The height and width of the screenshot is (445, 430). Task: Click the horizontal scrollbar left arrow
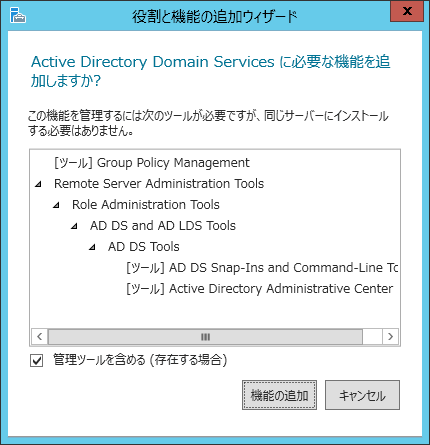point(39,337)
